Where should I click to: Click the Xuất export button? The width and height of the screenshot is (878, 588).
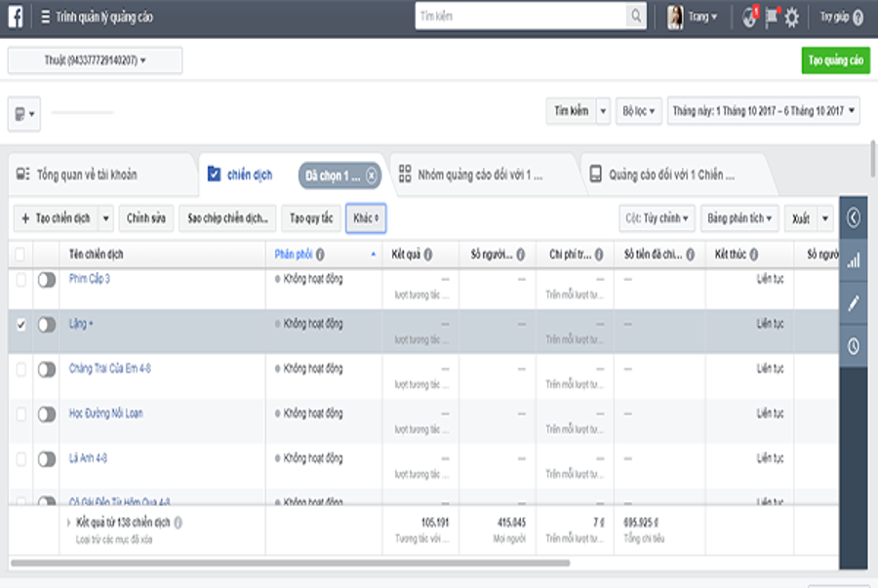[801, 218]
